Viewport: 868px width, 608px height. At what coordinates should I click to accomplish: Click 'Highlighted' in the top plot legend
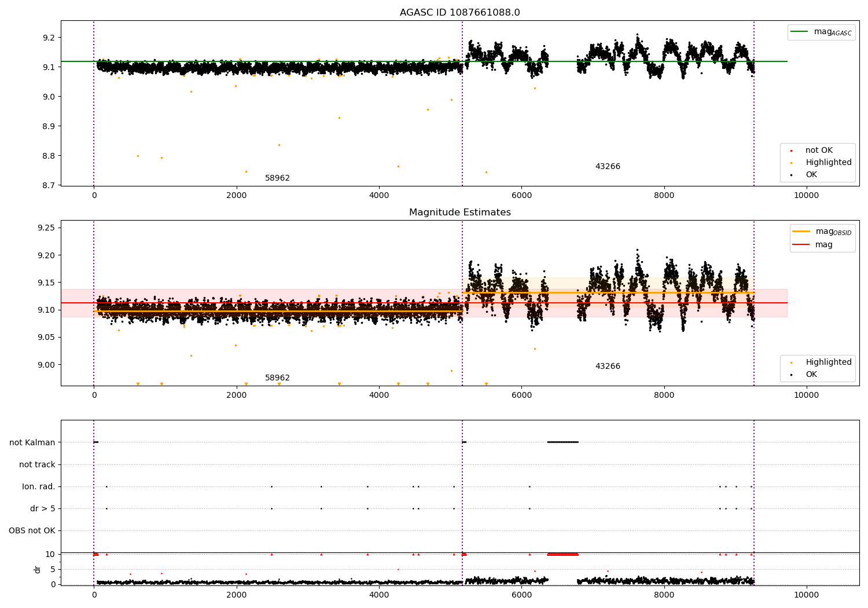(x=829, y=163)
